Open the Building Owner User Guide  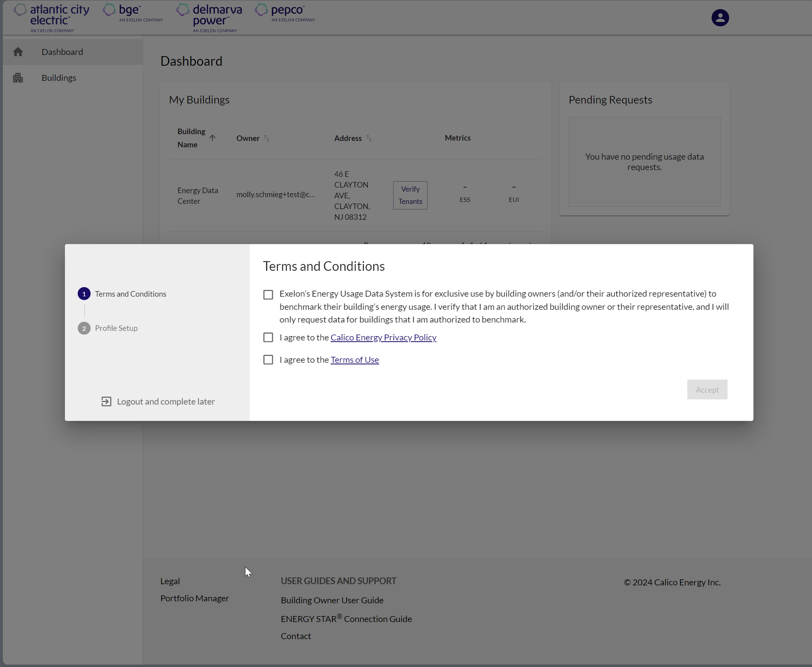click(332, 600)
